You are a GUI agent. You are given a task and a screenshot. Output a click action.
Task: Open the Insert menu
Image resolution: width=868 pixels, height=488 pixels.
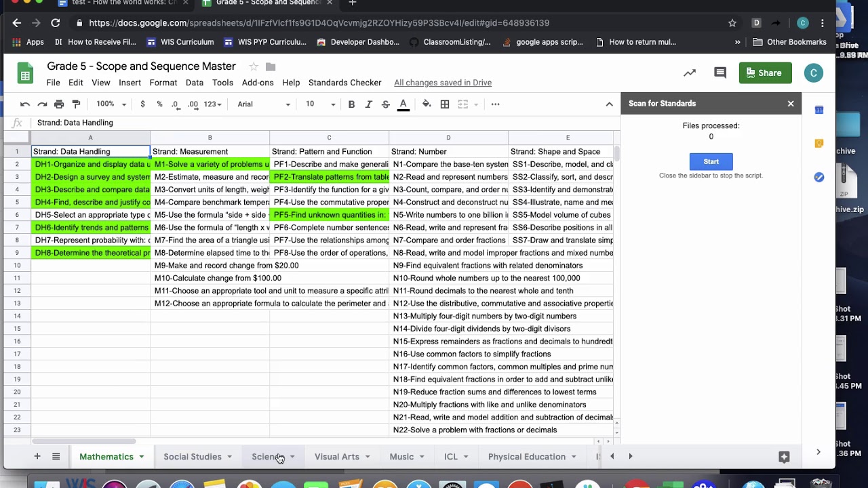[130, 83]
